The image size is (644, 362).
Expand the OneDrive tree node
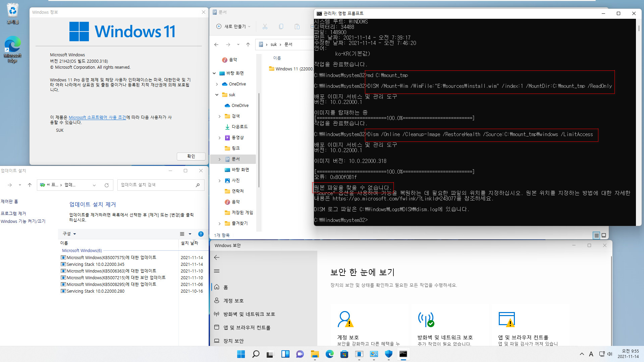[217, 84]
